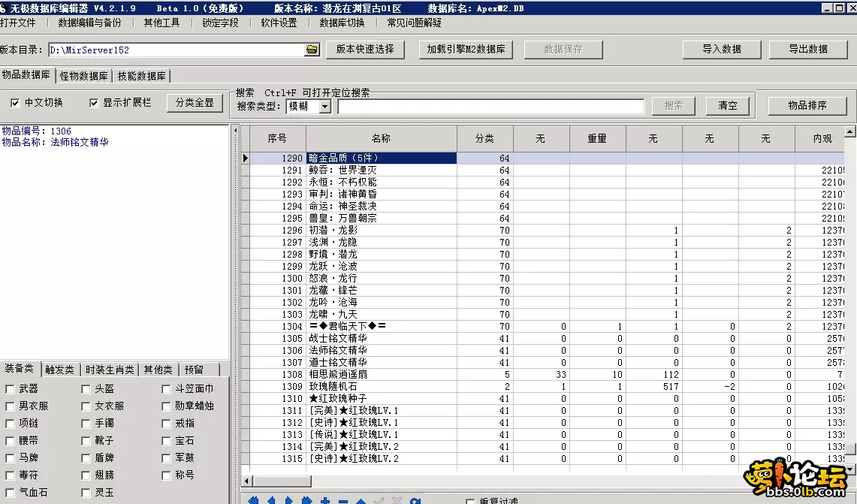Check the 腰带 category box
The height and width of the screenshot is (504, 857).
[x=10, y=441]
